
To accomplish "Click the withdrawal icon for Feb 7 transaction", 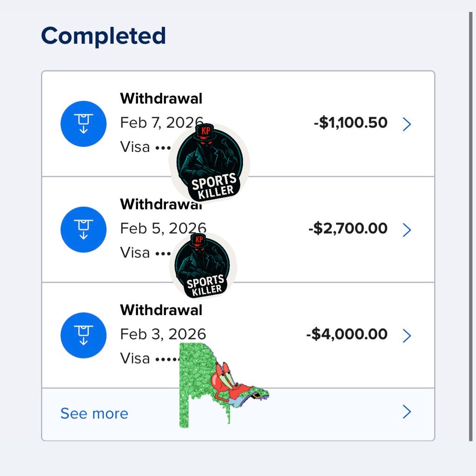I will tap(84, 124).
